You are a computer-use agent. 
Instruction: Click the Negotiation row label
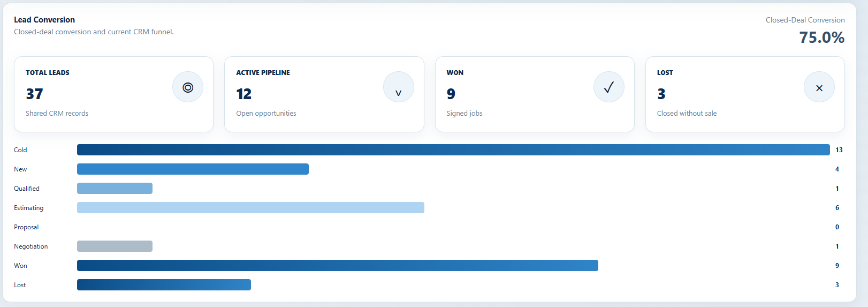pyautogui.click(x=31, y=246)
